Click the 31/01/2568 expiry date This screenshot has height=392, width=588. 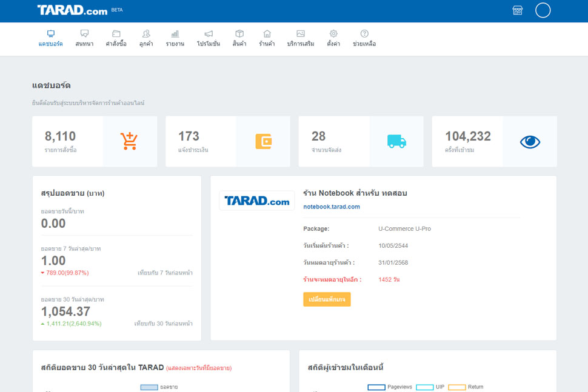click(x=393, y=263)
